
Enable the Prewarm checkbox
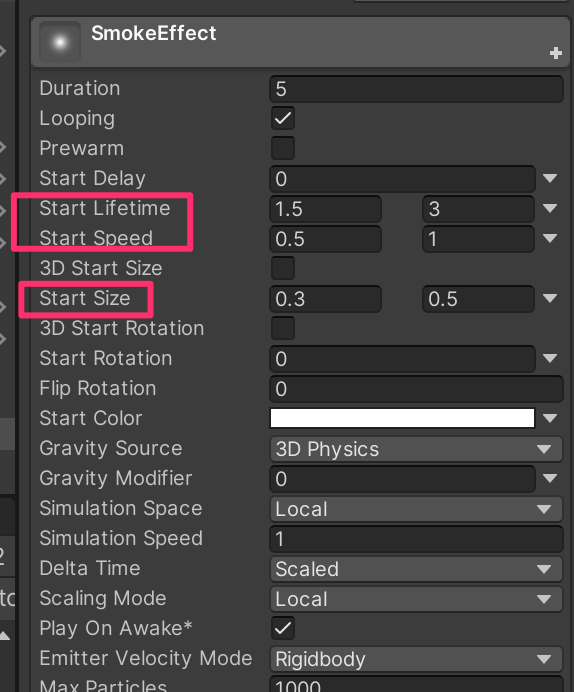(283, 148)
